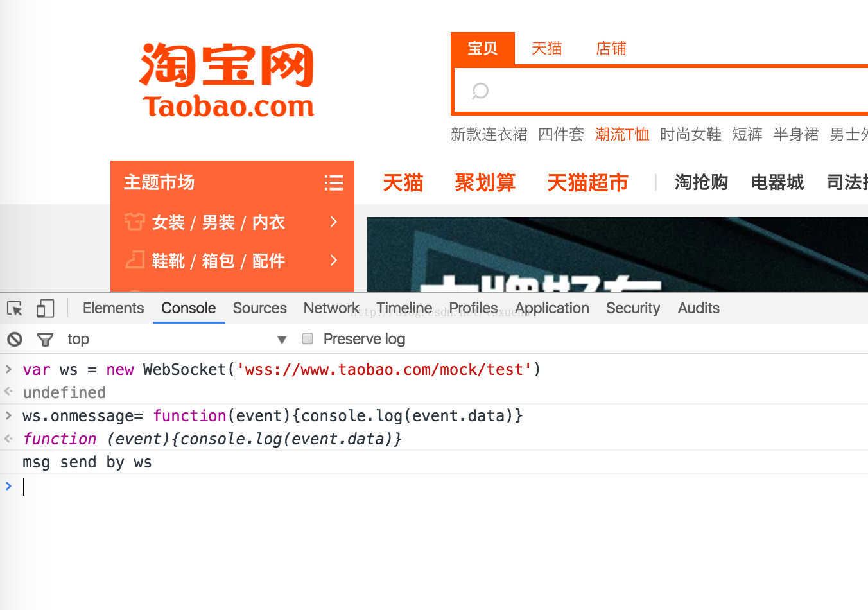Click the 新款连衣裙 suggestion link
The height and width of the screenshot is (610, 868).
(x=489, y=134)
